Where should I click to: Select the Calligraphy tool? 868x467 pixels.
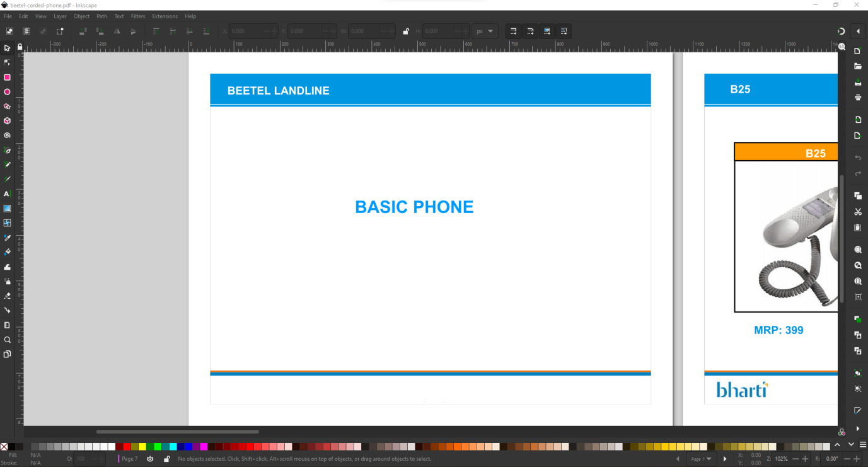7,179
